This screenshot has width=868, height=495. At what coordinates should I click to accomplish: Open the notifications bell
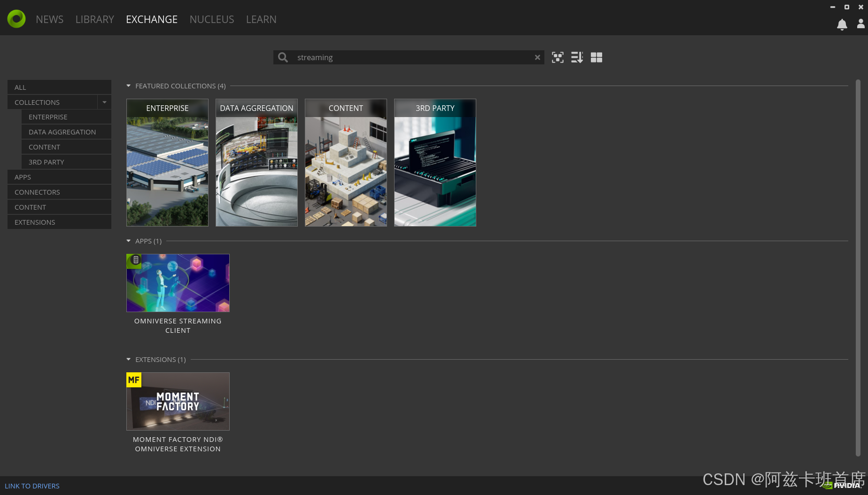pyautogui.click(x=842, y=24)
